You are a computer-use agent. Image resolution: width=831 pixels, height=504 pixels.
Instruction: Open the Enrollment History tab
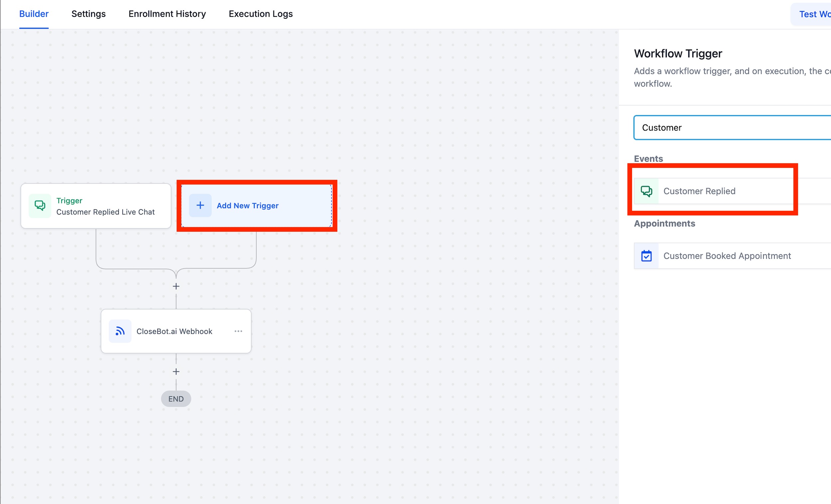click(167, 14)
